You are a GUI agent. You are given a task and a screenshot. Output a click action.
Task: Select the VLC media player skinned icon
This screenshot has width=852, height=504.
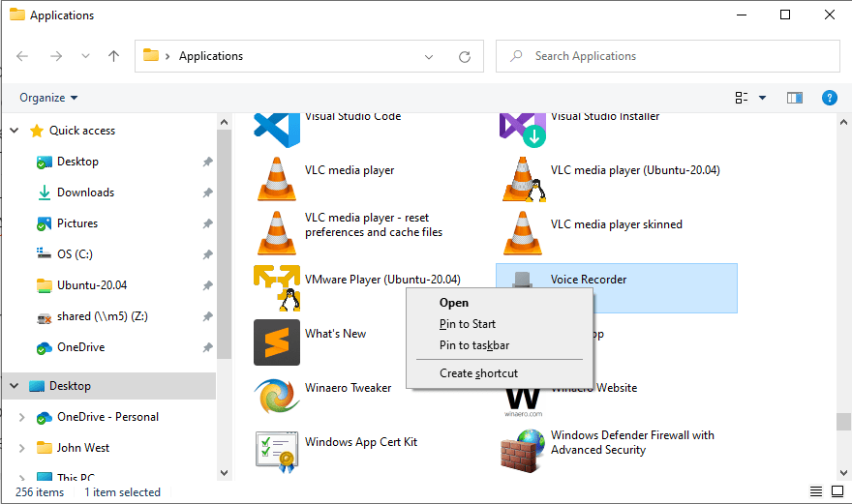(523, 233)
